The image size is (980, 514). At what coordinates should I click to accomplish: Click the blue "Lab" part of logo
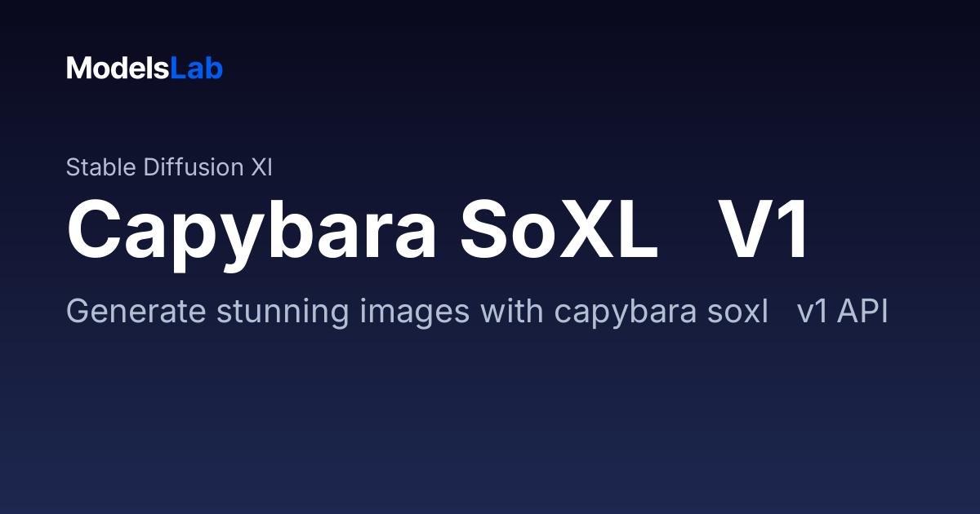coord(197,69)
